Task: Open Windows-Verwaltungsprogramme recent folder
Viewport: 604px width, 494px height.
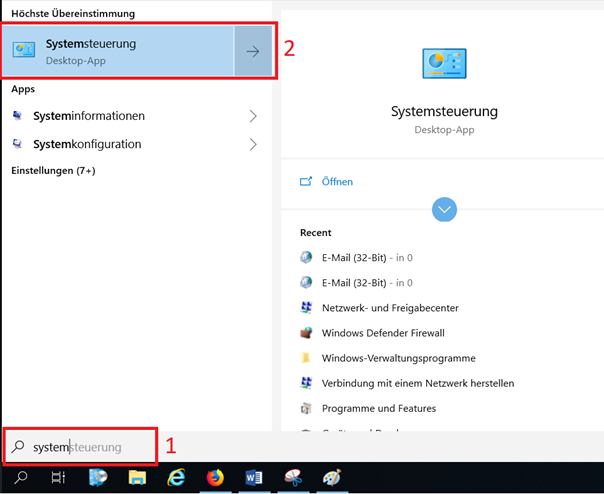Action: [x=398, y=358]
